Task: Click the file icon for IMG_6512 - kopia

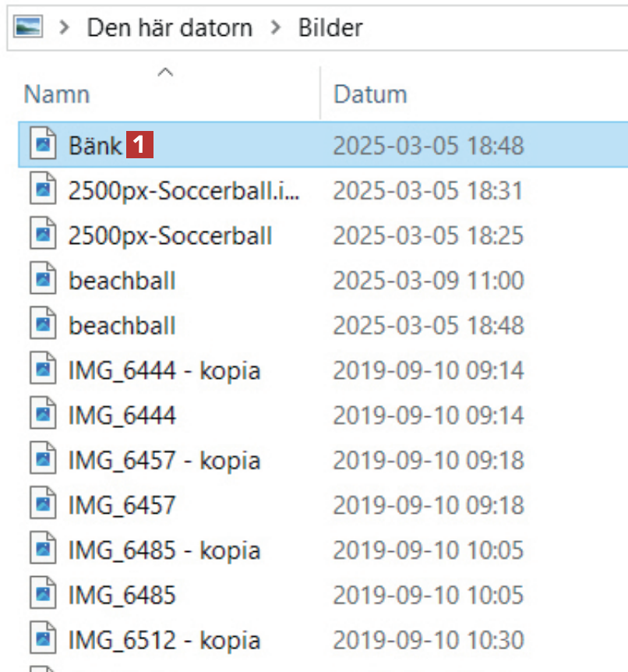Action: click(x=44, y=641)
